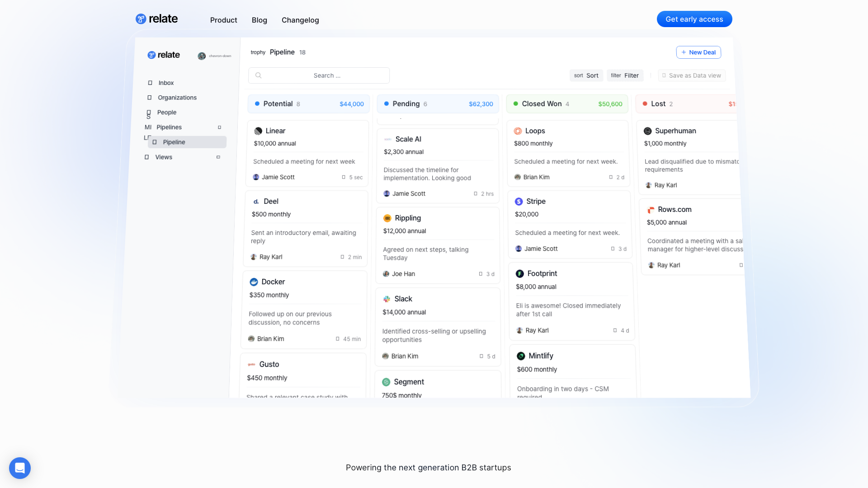Open Views in the sidebar
The height and width of the screenshot is (488, 868).
click(x=164, y=157)
